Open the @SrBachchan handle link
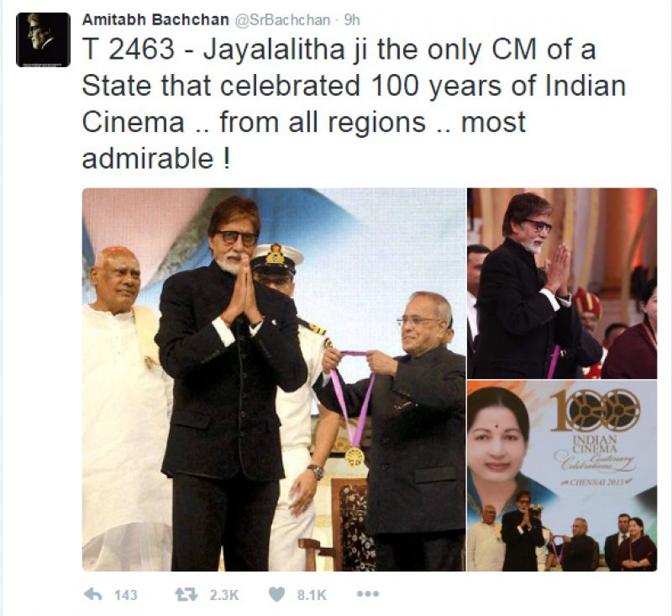 [x=281, y=20]
